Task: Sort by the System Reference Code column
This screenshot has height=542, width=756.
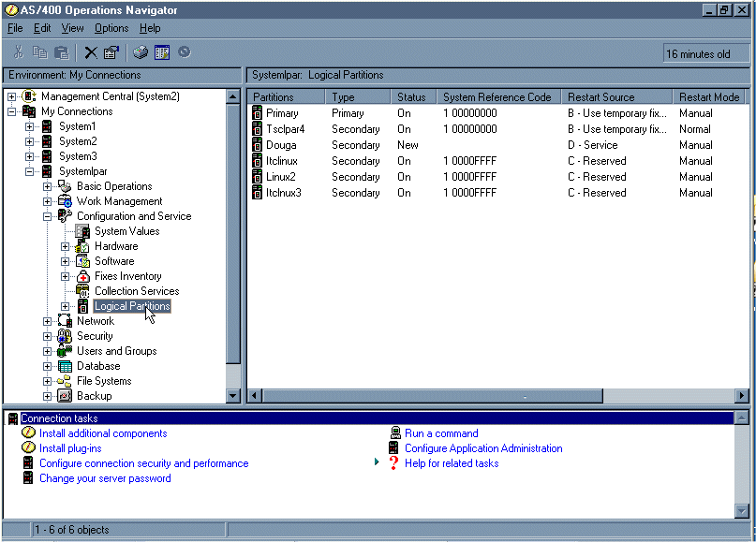Action: pos(499,96)
